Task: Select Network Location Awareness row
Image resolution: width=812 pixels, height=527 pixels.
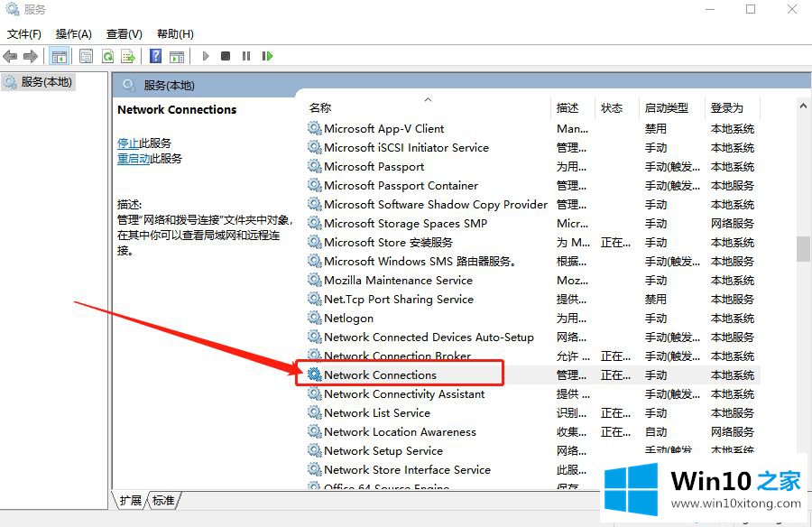Action: [x=531, y=431]
